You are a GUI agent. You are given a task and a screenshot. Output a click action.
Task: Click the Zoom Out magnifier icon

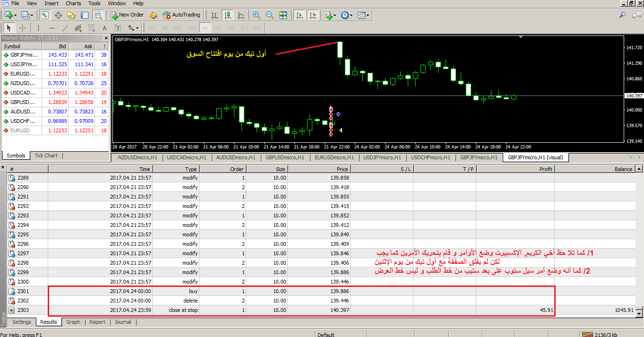click(x=270, y=15)
